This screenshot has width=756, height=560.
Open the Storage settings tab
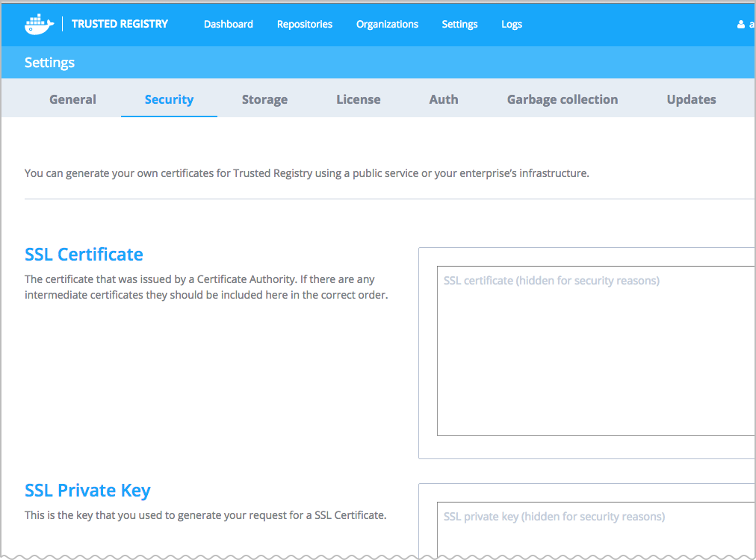click(264, 99)
